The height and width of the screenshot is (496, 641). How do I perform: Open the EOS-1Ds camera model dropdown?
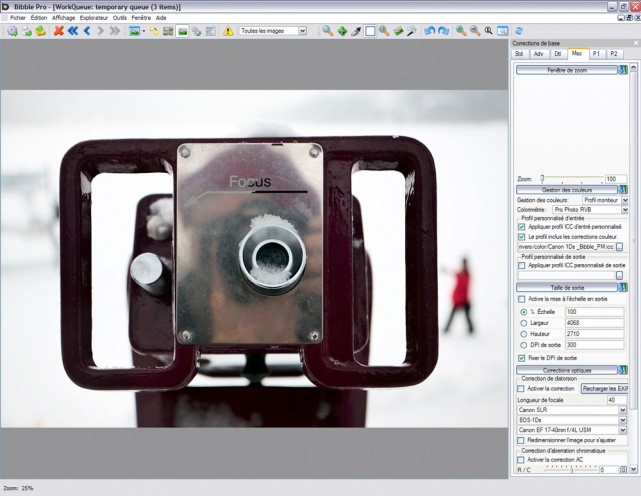[623, 420]
